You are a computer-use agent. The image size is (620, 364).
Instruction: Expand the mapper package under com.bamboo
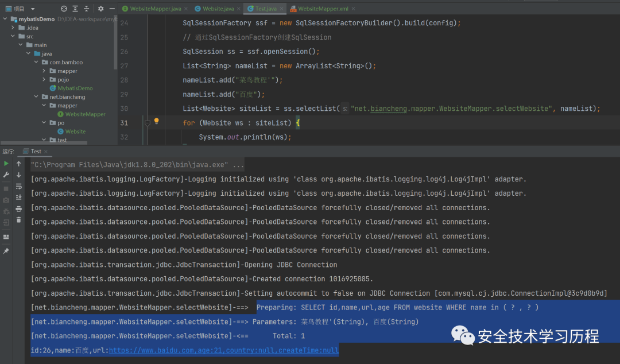pyautogui.click(x=44, y=71)
